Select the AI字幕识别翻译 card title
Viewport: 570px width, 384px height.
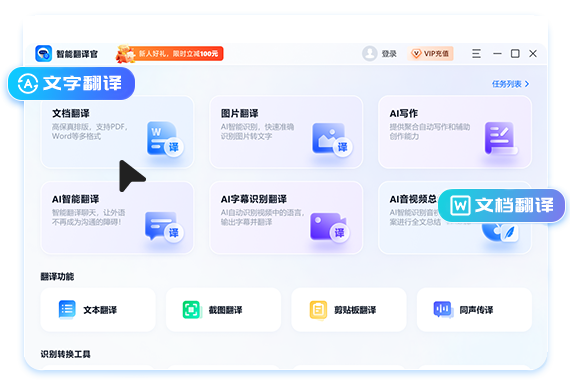point(254,199)
